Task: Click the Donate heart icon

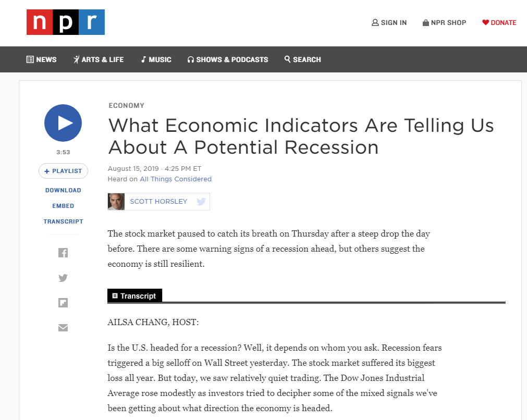Action: click(485, 22)
